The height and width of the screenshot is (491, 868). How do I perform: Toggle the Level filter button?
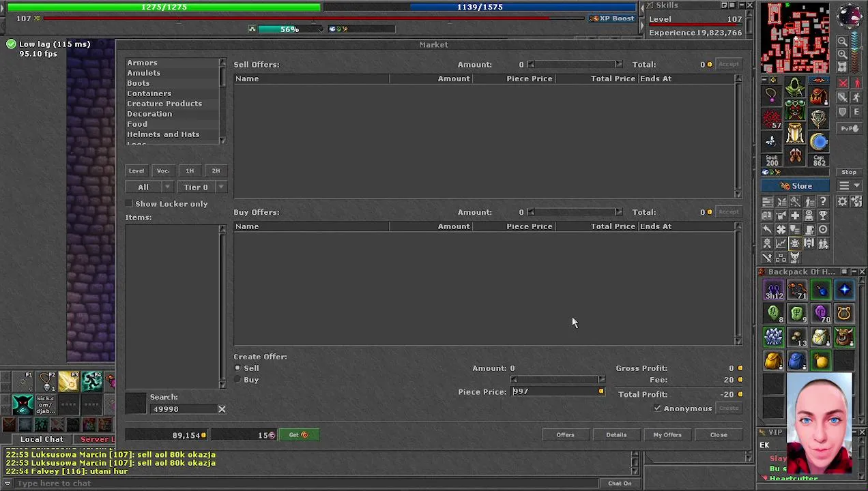click(x=136, y=170)
